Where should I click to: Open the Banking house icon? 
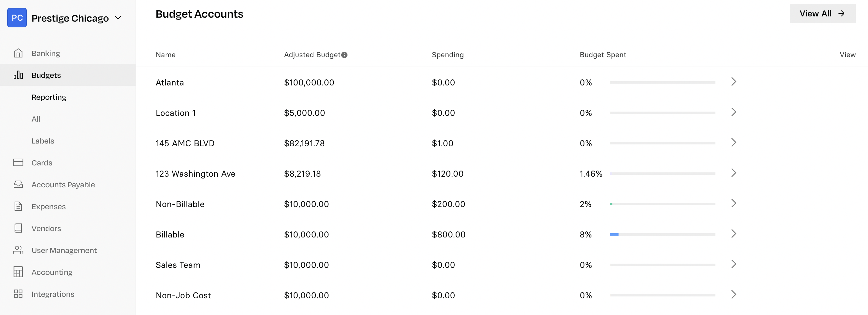[18, 53]
